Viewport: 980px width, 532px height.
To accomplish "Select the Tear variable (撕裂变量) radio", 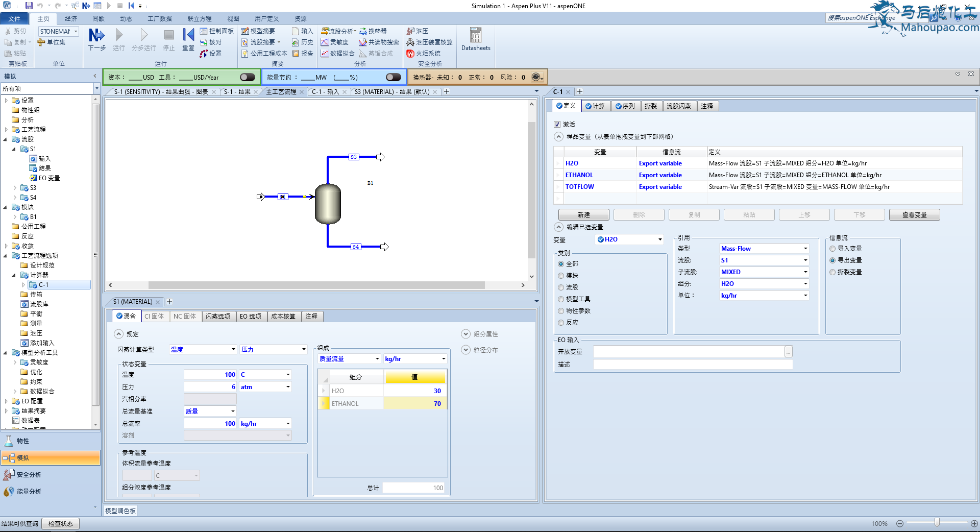I will click(x=833, y=272).
